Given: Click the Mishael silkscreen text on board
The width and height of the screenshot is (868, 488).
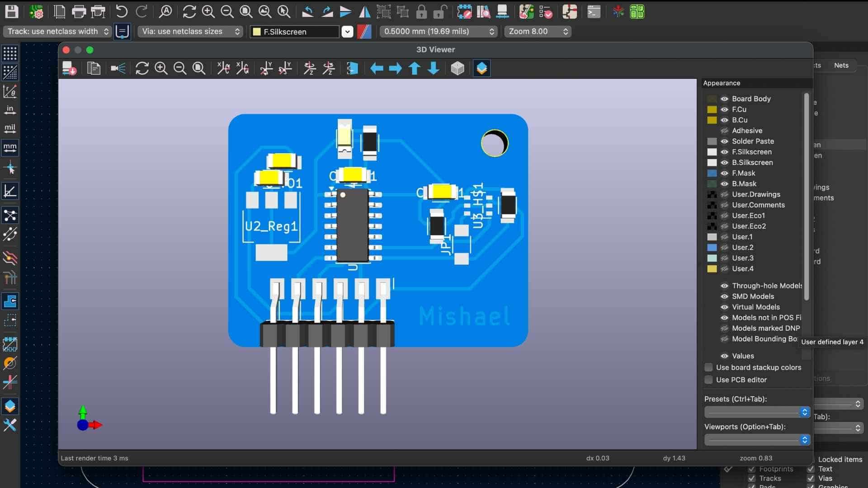Looking at the screenshot, I should [x=464, y=316].
